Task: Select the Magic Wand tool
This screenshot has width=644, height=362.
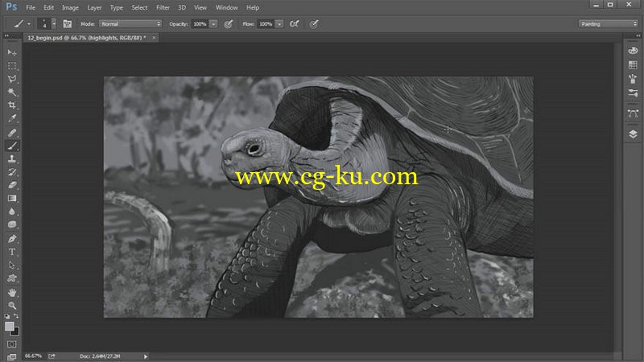Action: pos(12,92)
